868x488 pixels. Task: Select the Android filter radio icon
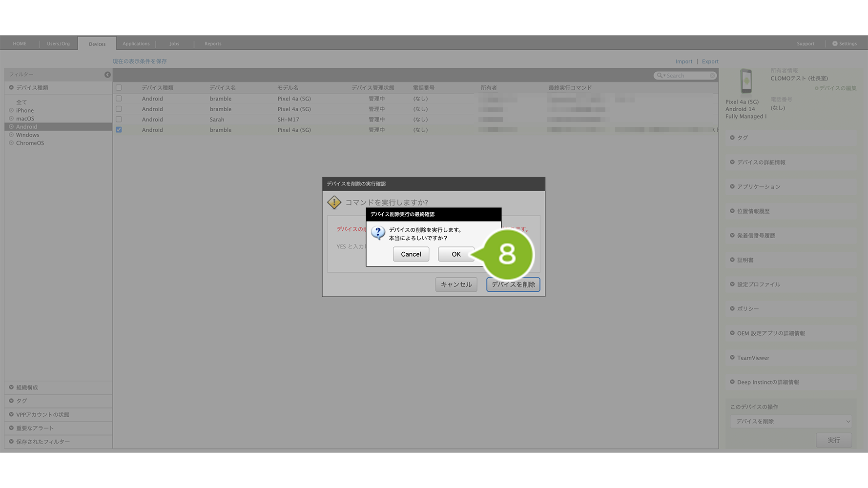coord(11,127)
